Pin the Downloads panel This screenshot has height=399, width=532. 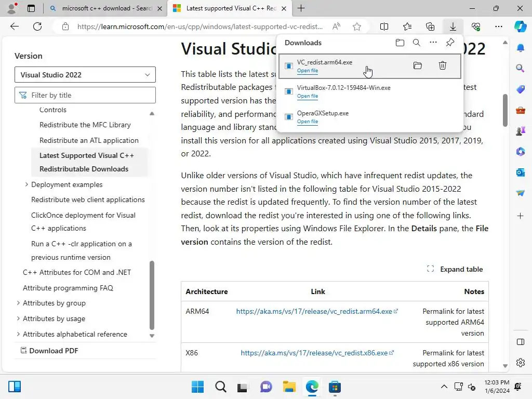point(450,43)
